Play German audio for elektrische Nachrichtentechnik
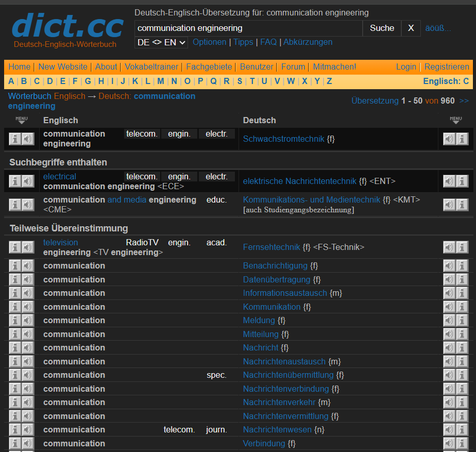476x452 pixels. coord(449,181)
